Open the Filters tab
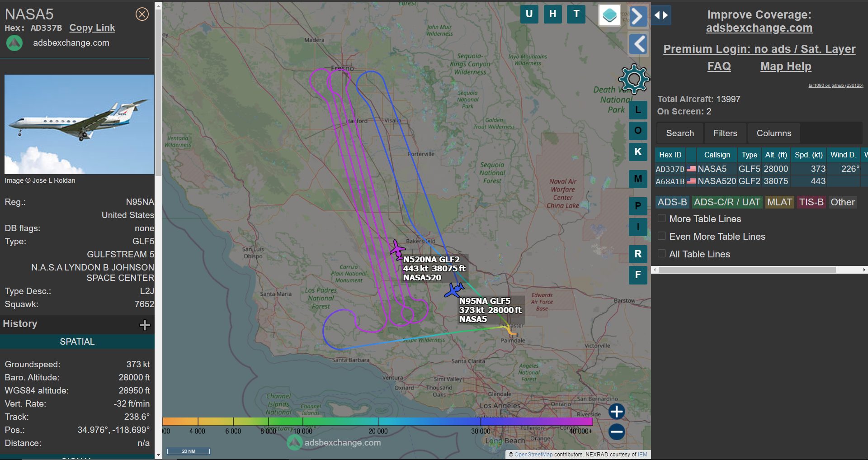 coord(725,133)
